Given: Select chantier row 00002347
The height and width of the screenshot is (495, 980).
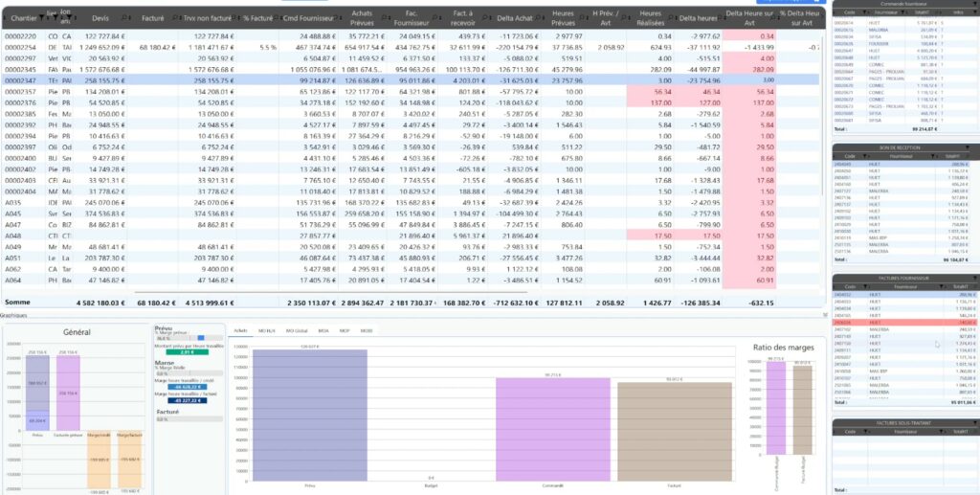Looking at the screenshot, I should tap(21, 81).
